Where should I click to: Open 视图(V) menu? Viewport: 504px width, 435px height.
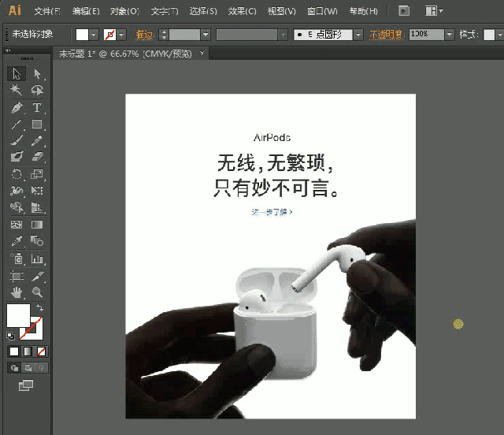[282, 11]
